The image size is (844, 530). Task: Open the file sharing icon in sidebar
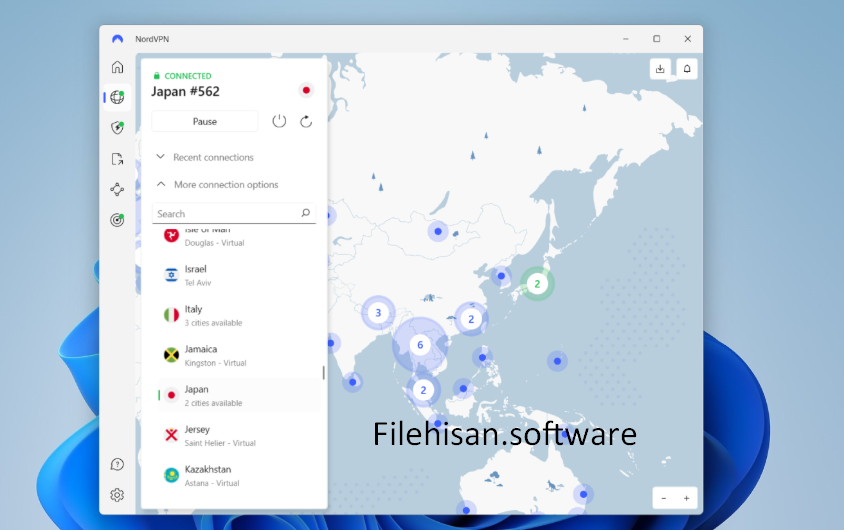[x=117, y=159]
